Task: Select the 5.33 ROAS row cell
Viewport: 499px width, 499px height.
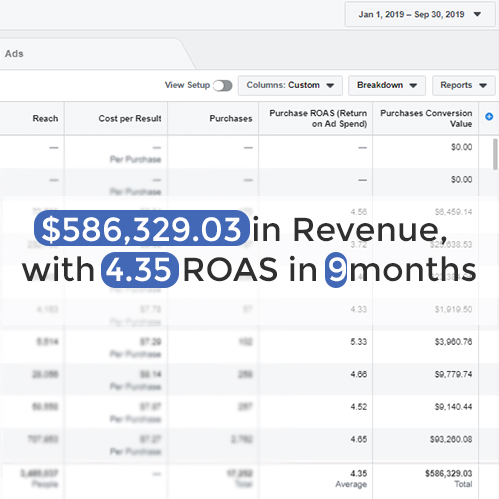Action: tap(358, 342)
